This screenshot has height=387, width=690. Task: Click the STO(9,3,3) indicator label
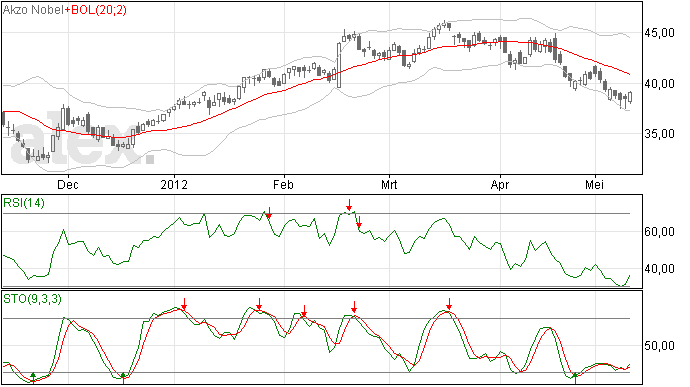coord(32,299)
